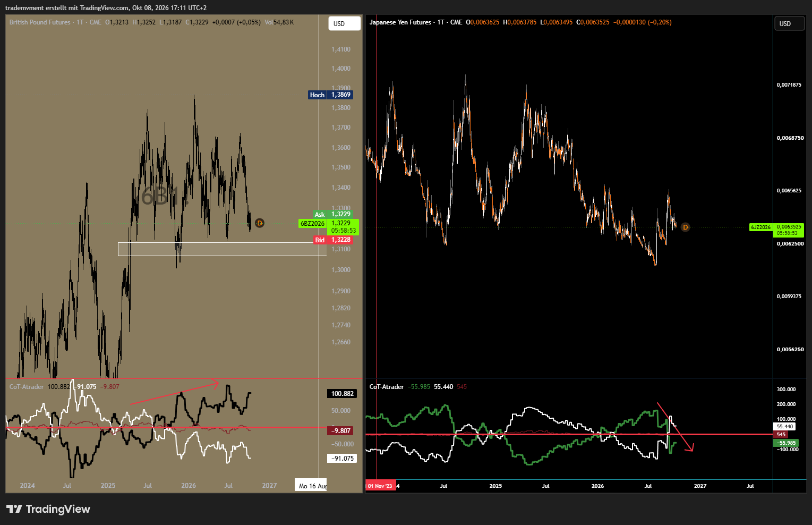
Task: Click the 0,0068750 price axis label
Action: click(789, 138)
